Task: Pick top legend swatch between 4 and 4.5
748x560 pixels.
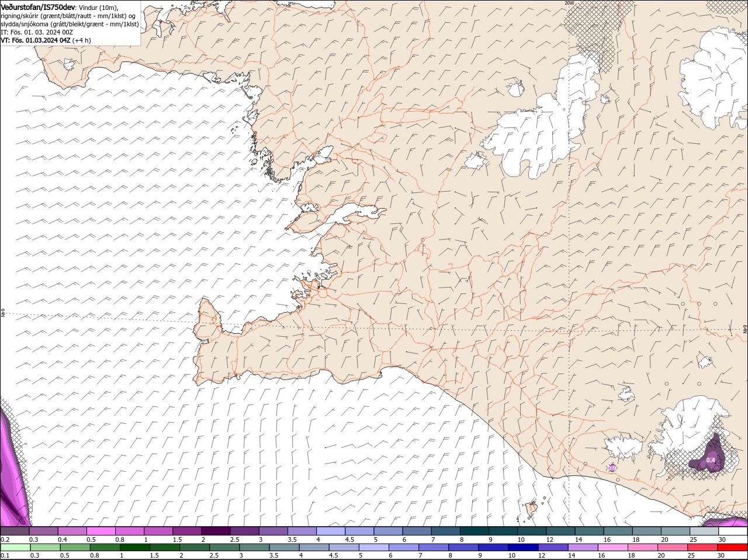Action: tap(331, 531)
